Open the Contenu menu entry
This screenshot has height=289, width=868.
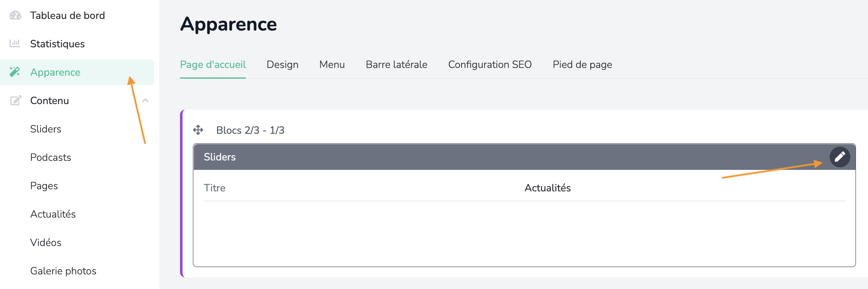50,101
